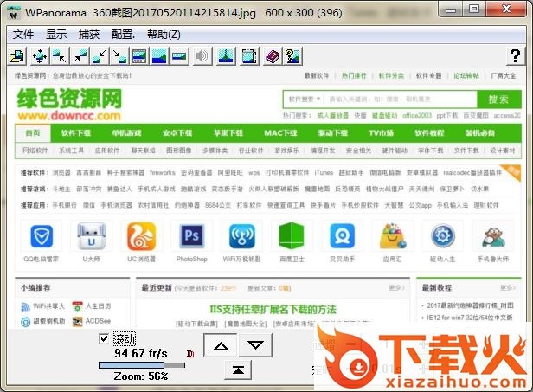The width and height of the screenshot is (533, 392).
Task: Click the full landscape picture view icon
Action: 159,56
